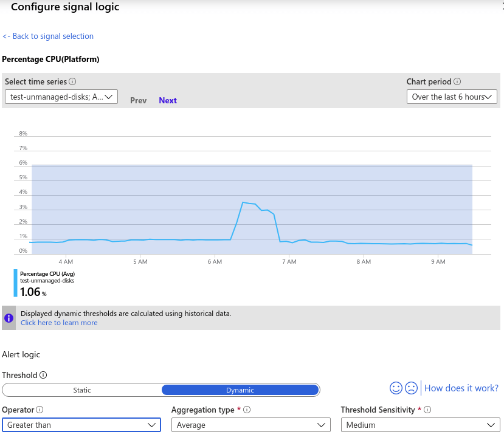The width and height of the screenshot is (504, 443).
Task: Click the blue information icon in the thresholds banner
Action: point(9,318)
